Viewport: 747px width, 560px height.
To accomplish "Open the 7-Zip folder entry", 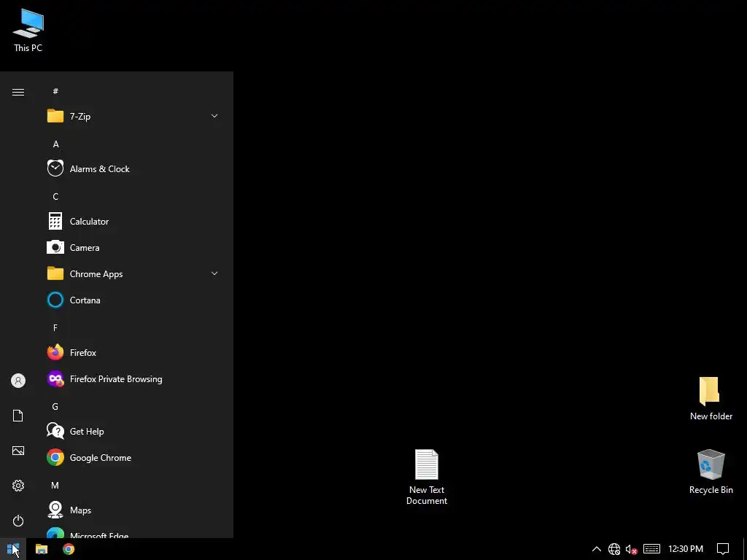I will (x=133, y=116).
